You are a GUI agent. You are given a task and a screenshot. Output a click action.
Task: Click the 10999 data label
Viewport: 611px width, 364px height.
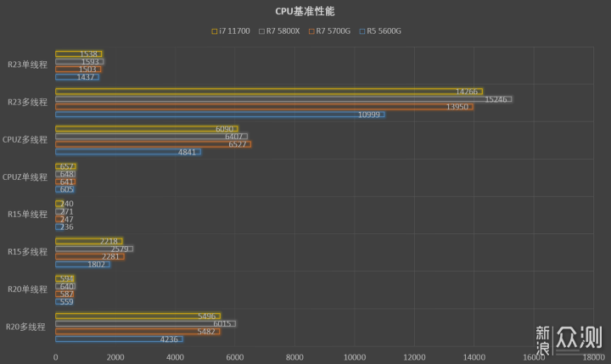tap(368, 115)
